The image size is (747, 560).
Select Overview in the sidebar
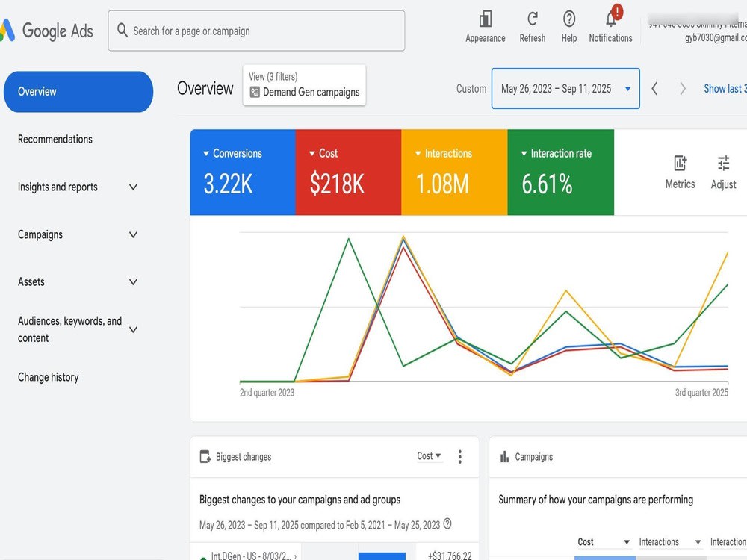(x=78, y=92)
